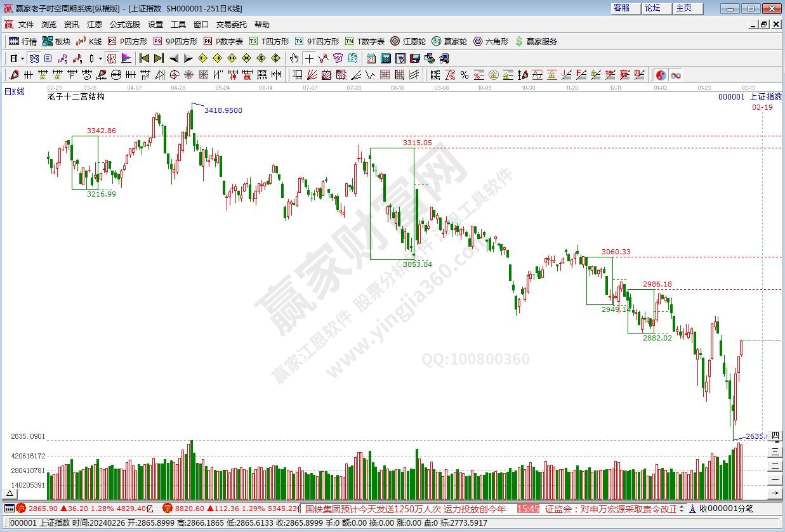This screenshot has width=785, height=532.
Task: Click the red floppy save icon
Action: [x=415, y=58]
